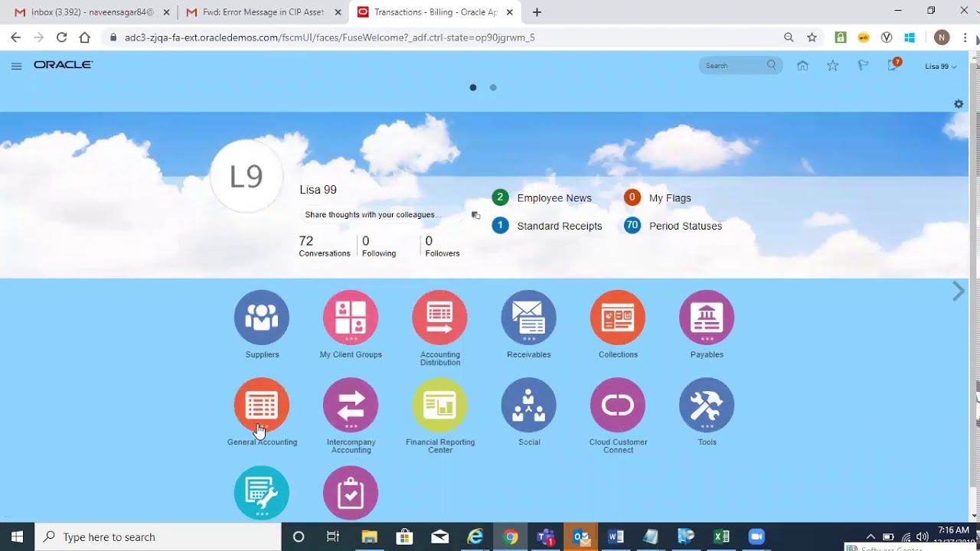Open Favorites star in Oracle header

click(x=833, y=66)
